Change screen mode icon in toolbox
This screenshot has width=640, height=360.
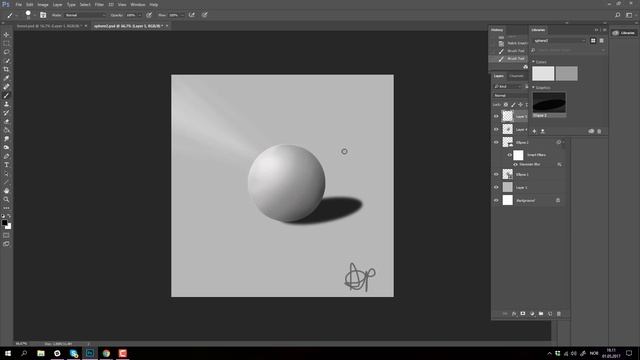tap(6, 244)
